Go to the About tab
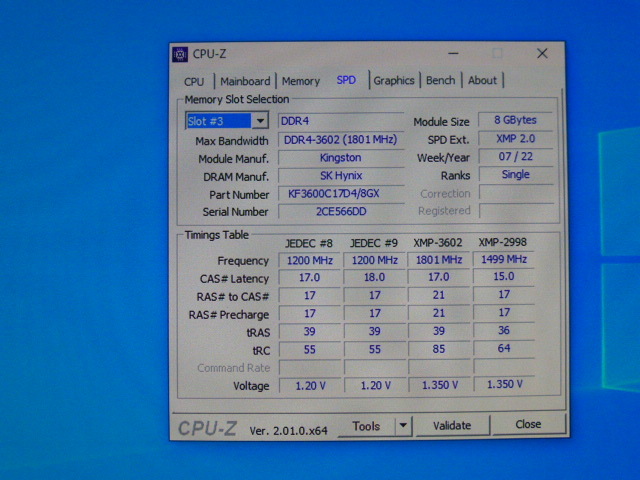Screen dimensions: 640x480 point(482,80)
